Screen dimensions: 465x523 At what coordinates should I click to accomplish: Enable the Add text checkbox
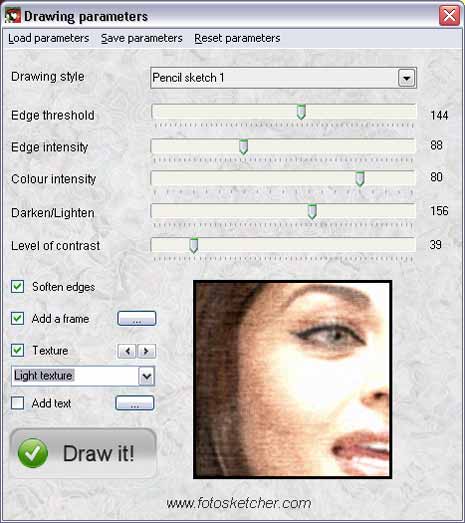(x=17, y=403)
